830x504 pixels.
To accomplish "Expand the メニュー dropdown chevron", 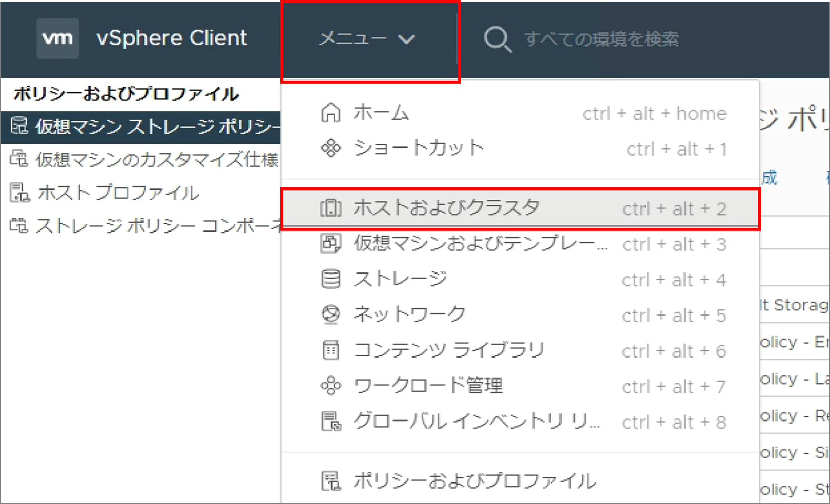I will pyautogui.click(x=407, y=39).
